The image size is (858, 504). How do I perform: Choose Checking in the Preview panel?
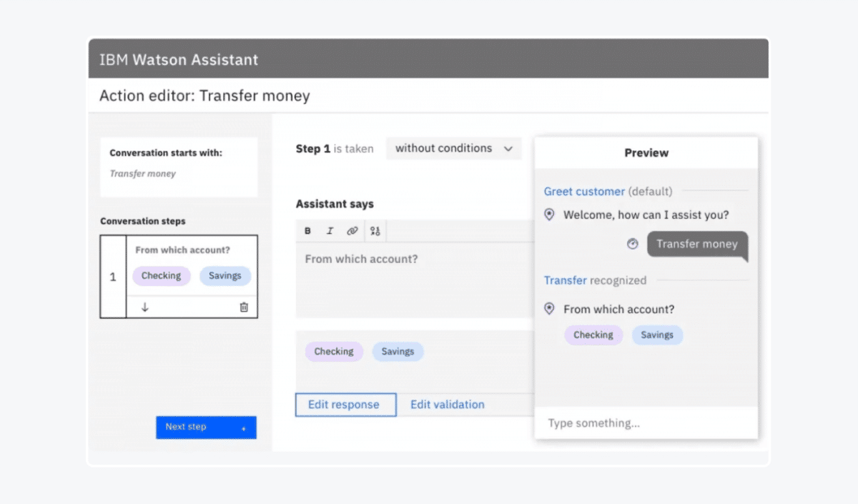click(593, 335)
